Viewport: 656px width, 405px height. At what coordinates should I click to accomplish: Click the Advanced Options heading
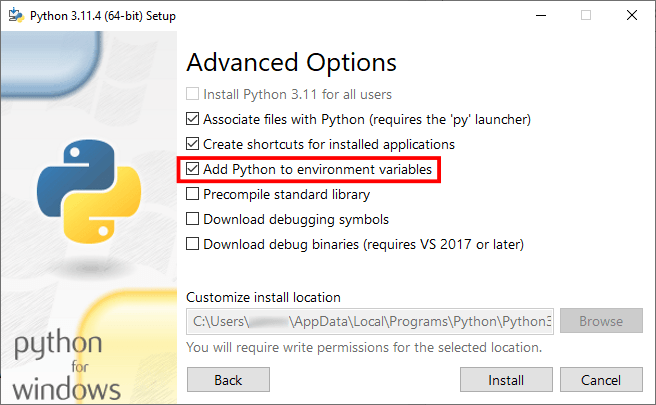(x=292, y=63)
